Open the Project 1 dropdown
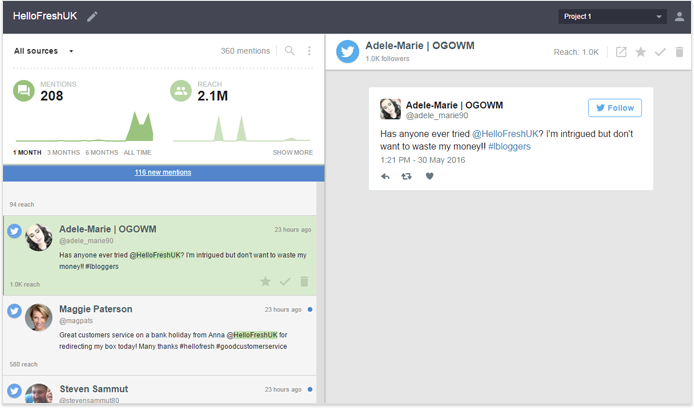The height and width of the screenshot is (408, 694). point(612,16)
